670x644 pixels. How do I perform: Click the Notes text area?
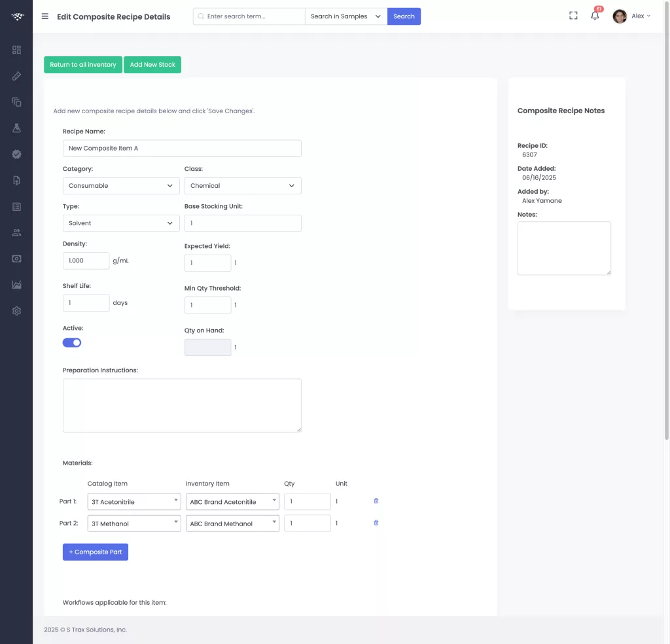[564, 248]
